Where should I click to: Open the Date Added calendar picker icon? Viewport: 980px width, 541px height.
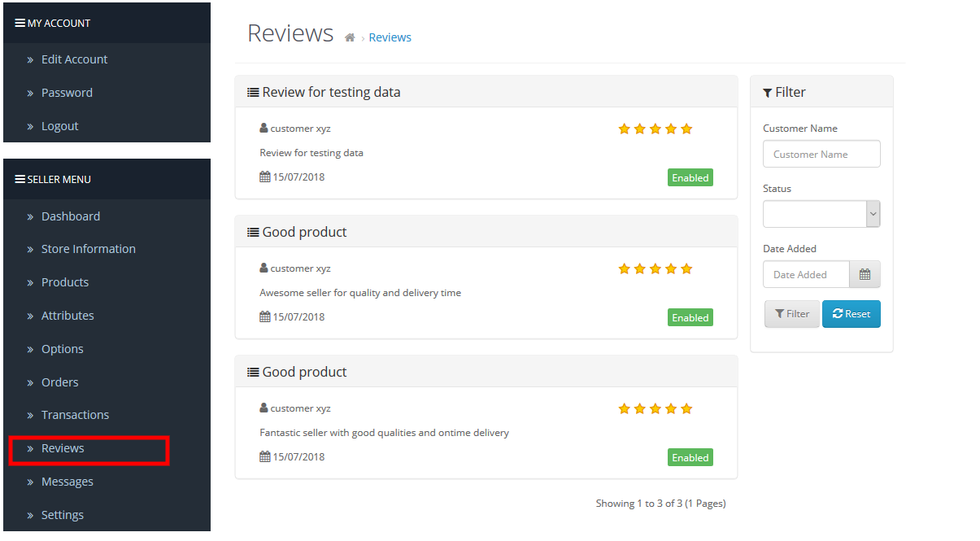(x=865, y=275)
